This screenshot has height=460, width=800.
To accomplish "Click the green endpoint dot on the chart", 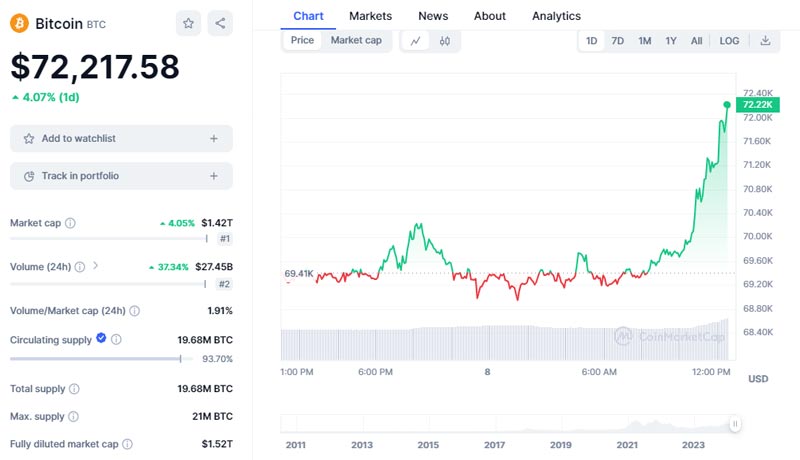I will tap(727, 105).
